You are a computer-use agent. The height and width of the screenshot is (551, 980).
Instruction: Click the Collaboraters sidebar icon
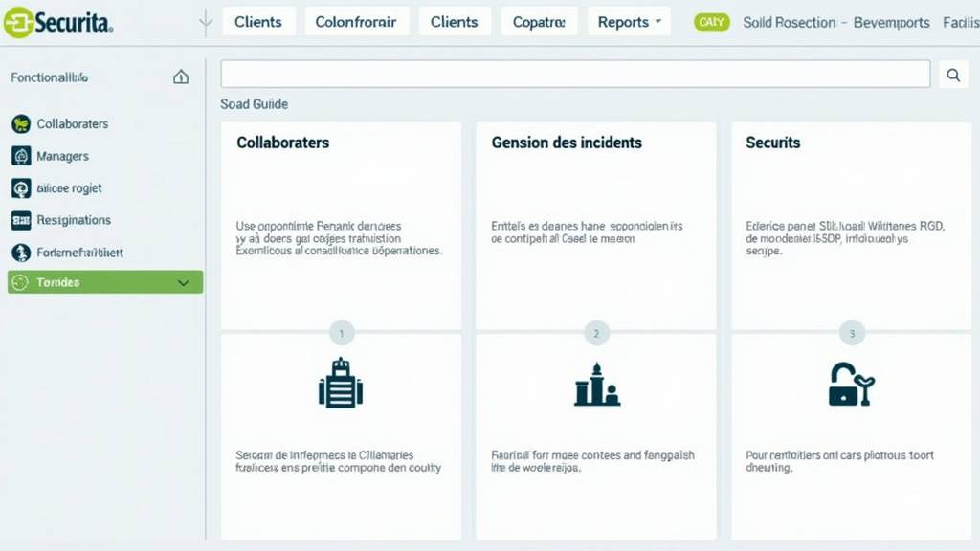coord(20,123)
